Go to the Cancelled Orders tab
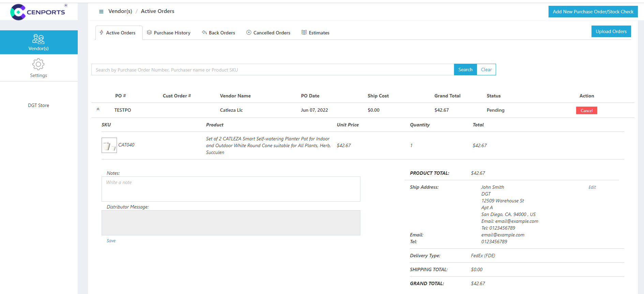 pos(268,33)
